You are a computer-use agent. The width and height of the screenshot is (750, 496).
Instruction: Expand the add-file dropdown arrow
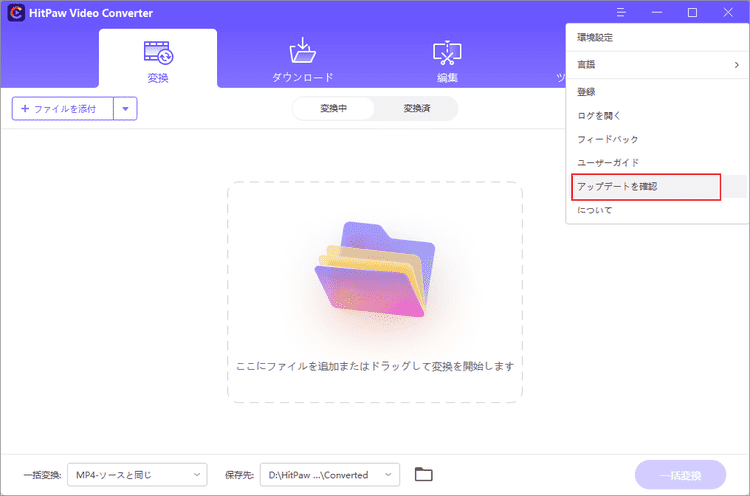point(125,109)
